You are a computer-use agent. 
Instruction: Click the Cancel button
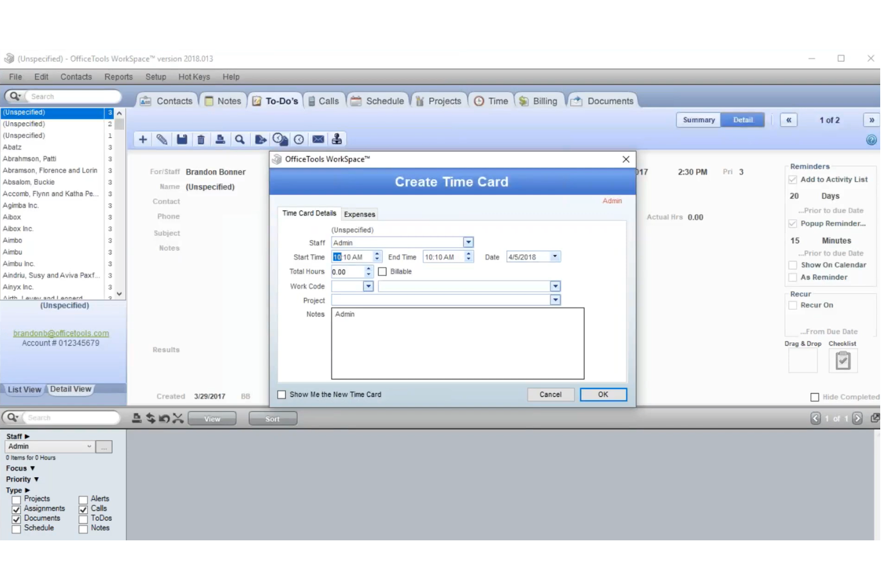pyautogui.click(x=550, y=394)
